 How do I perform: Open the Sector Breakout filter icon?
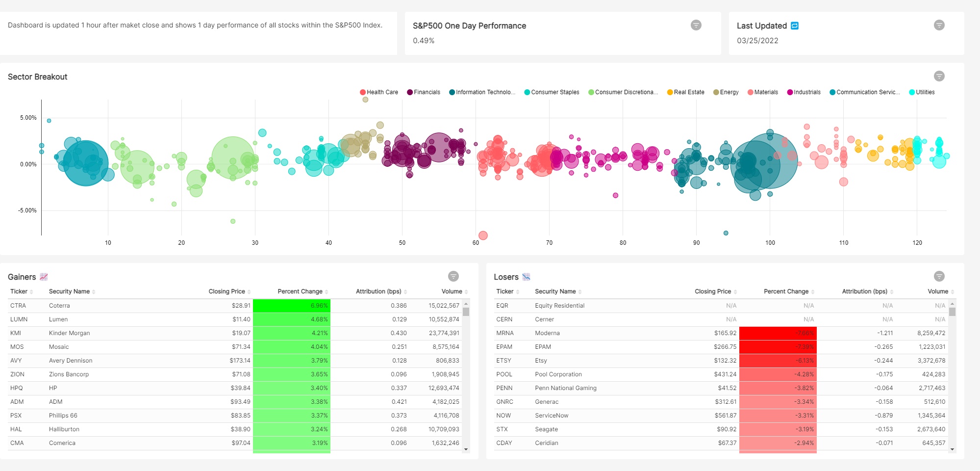tap(939, 76)
